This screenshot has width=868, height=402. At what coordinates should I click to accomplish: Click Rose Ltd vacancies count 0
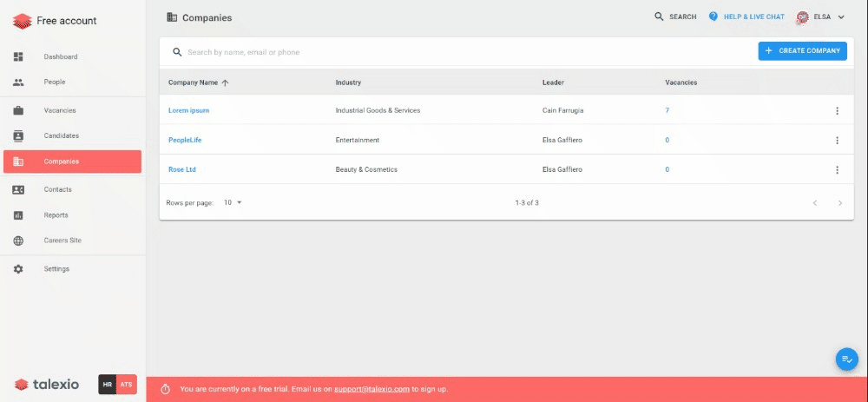pos(667,169)
